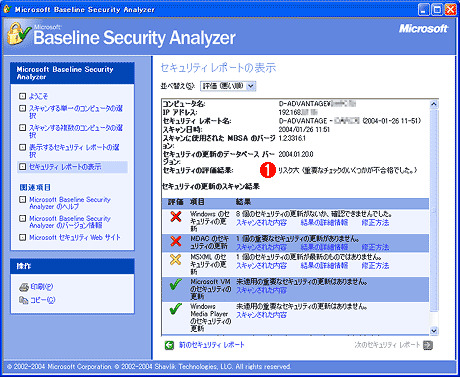Click the title bar application icon
460x377 pixels.
click(7, 9)
